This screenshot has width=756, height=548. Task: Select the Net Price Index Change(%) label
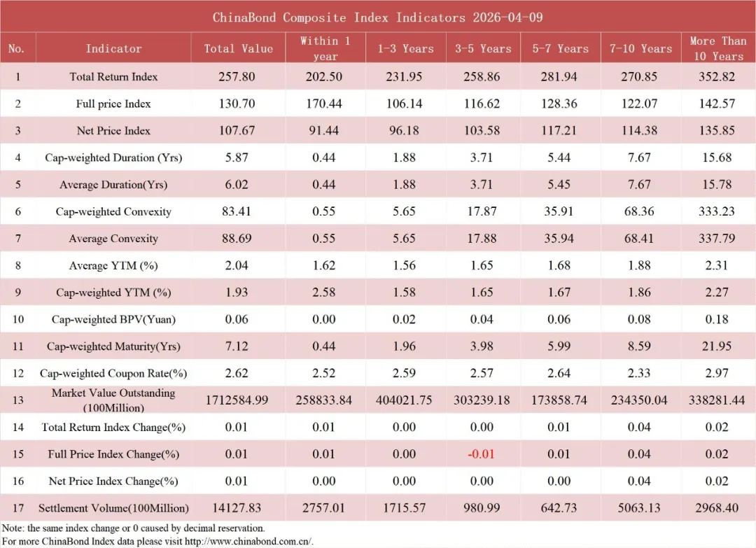click(x=113, y=481)
